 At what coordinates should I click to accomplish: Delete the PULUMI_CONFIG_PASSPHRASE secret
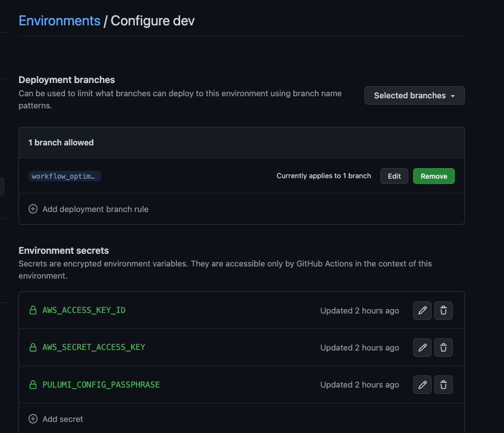[443, 384]
